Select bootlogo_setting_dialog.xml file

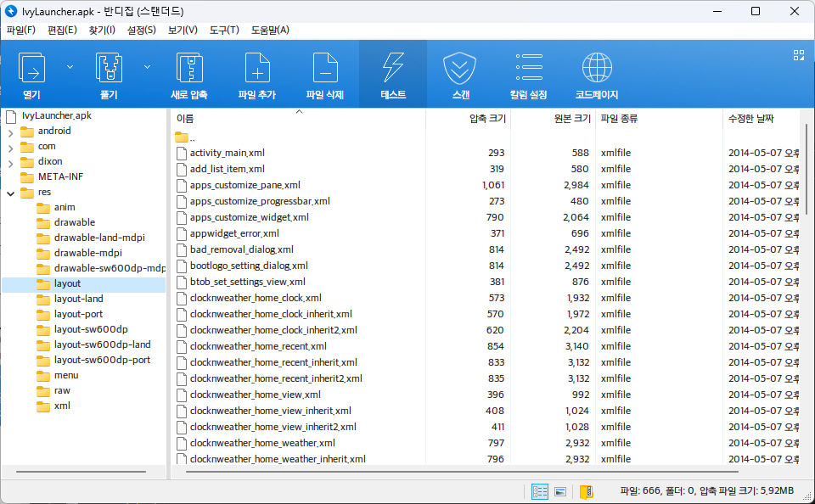249,266
